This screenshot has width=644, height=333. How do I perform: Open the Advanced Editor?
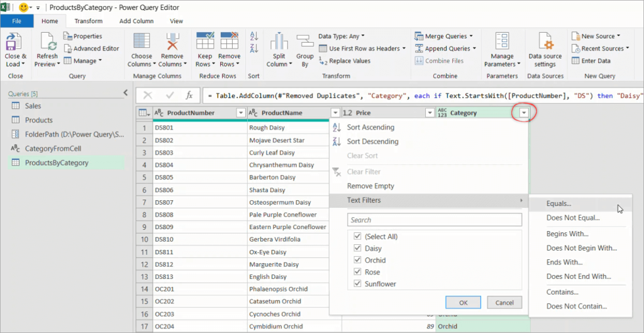pos(91,48)
